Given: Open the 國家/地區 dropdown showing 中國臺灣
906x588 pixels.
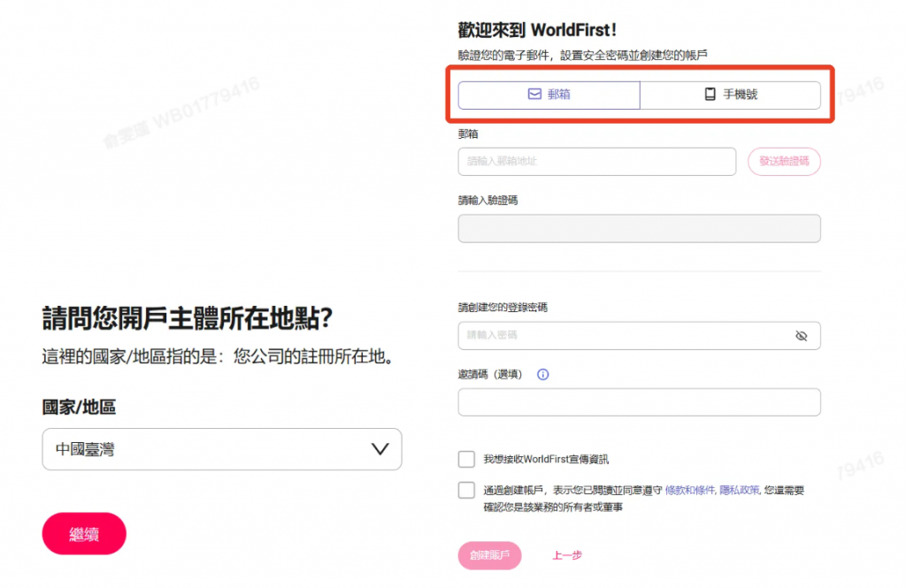Looking at the screenshot, I should 222,449.
